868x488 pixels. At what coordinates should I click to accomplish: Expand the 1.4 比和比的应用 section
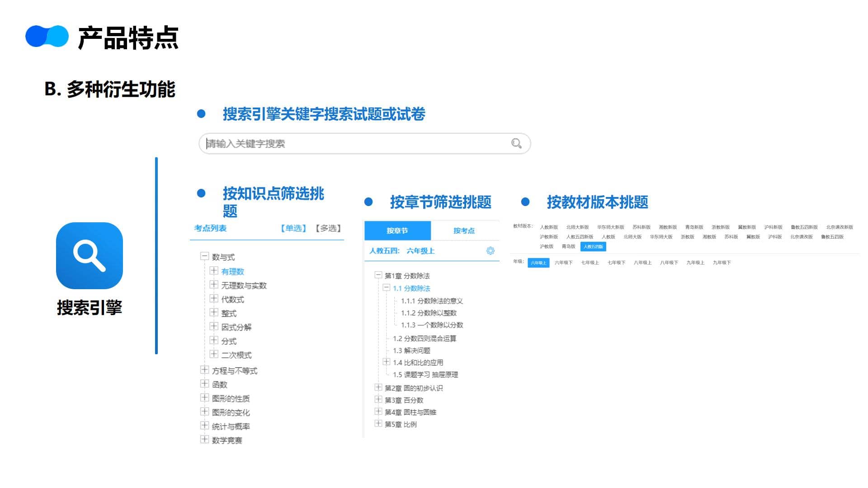tap(386, 362)
